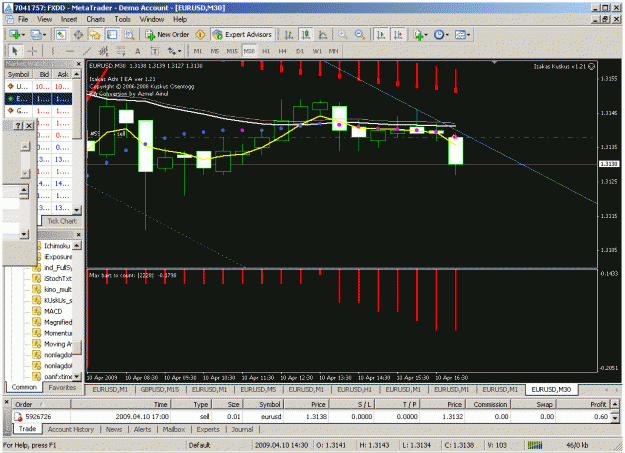Switch chart to Line Chart icon

(323, 35)
